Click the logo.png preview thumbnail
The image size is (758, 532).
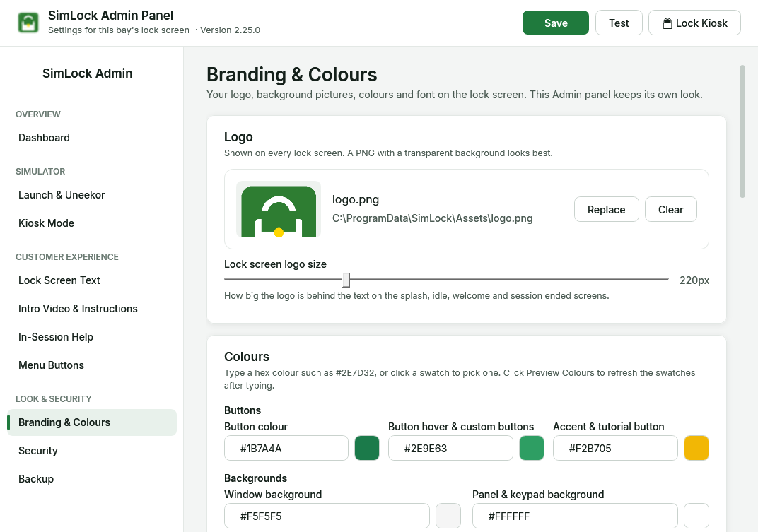[279, 209]
